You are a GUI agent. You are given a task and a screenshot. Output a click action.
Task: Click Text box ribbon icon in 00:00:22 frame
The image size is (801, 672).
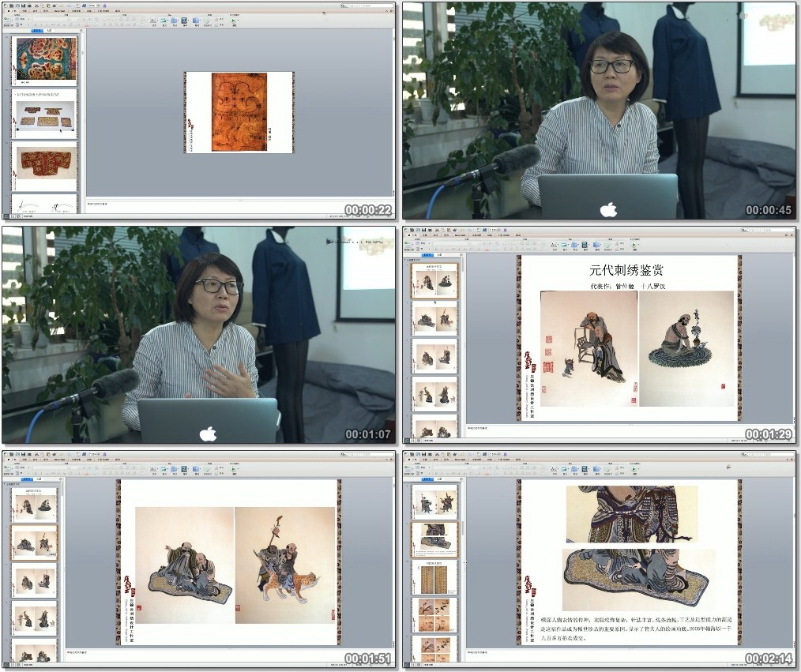[x=153, y=21]
